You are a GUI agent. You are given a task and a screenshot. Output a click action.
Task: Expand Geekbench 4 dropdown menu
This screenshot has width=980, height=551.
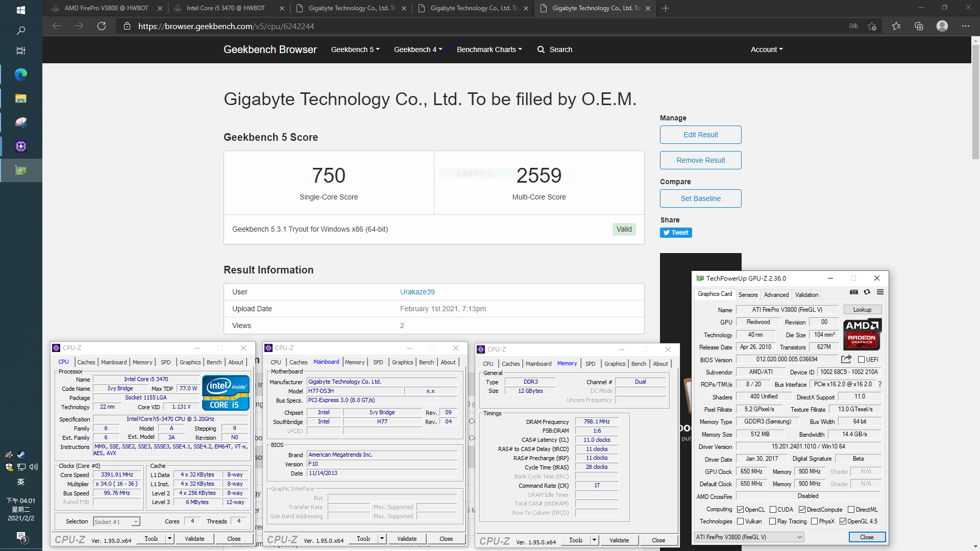(x=418, y=49)
